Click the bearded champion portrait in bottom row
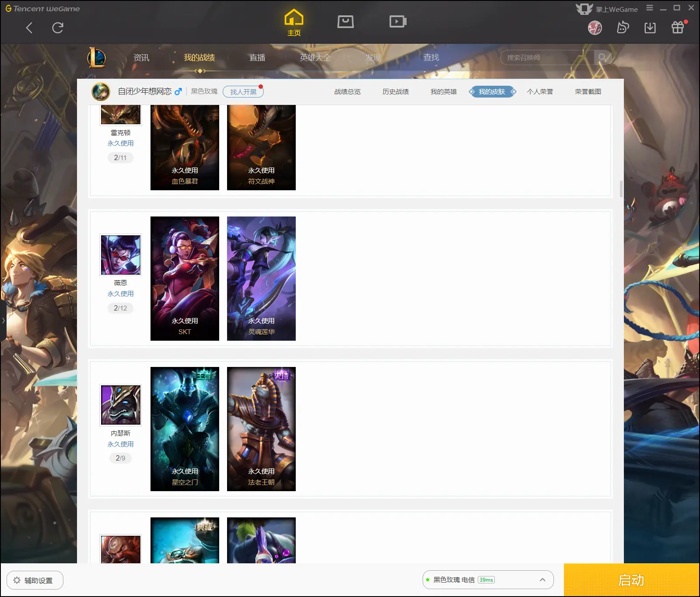 click(121, 549)
